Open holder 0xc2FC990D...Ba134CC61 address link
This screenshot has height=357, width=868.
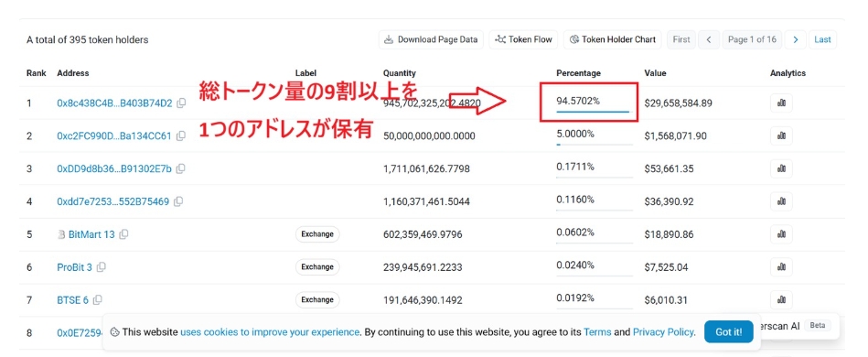click(x=114, y=135)
